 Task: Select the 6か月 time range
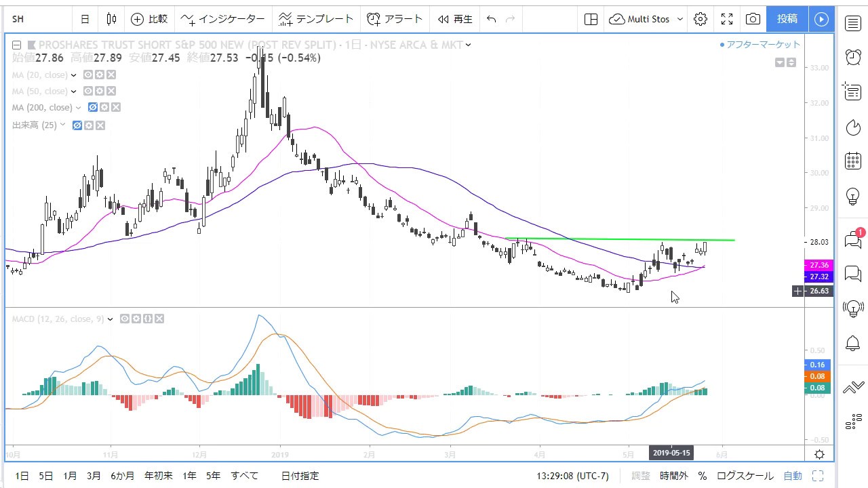(x=122, y=476)
